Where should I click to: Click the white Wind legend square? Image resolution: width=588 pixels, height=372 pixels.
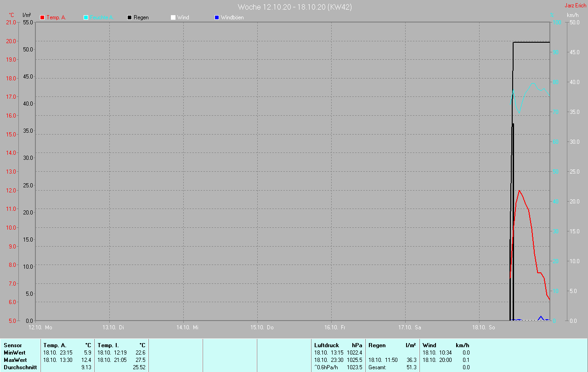click(x=173, y=17)
